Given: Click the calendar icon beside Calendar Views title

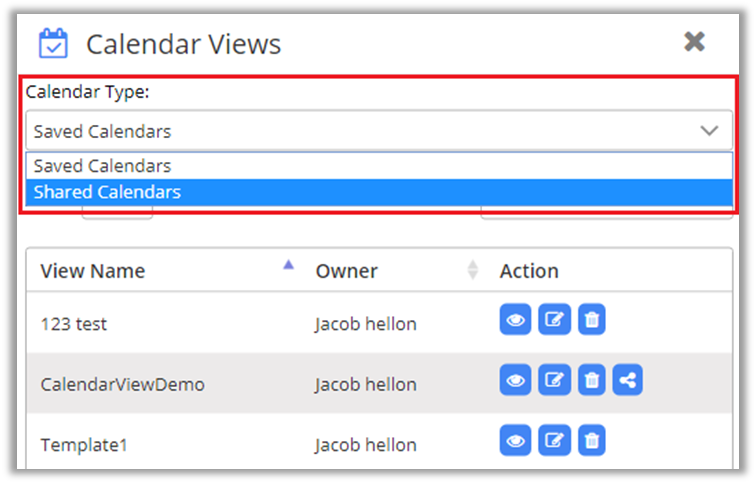Looking at the screenshot, I should click(x=52, y=43).
